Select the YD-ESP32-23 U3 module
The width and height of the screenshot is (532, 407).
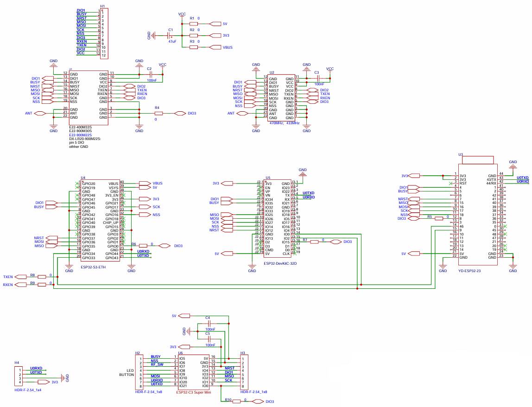point(478,215)
